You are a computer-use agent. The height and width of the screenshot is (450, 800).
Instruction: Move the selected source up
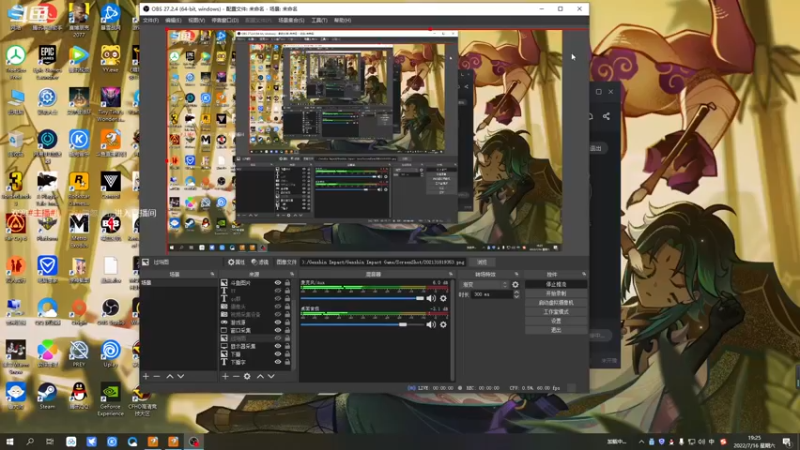(x=260, y=377)
